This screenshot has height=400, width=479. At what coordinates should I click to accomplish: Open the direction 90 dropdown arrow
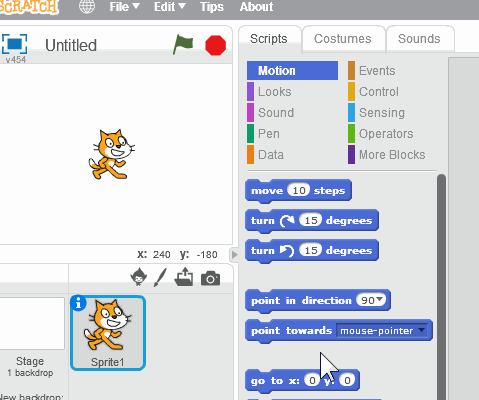pos(380,299)
